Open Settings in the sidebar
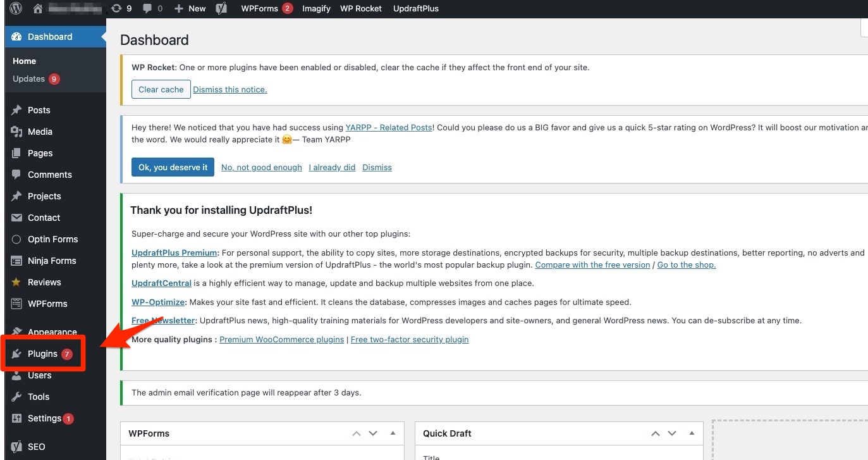This screenshot has height=460, width=868. (x=44, y=418)
